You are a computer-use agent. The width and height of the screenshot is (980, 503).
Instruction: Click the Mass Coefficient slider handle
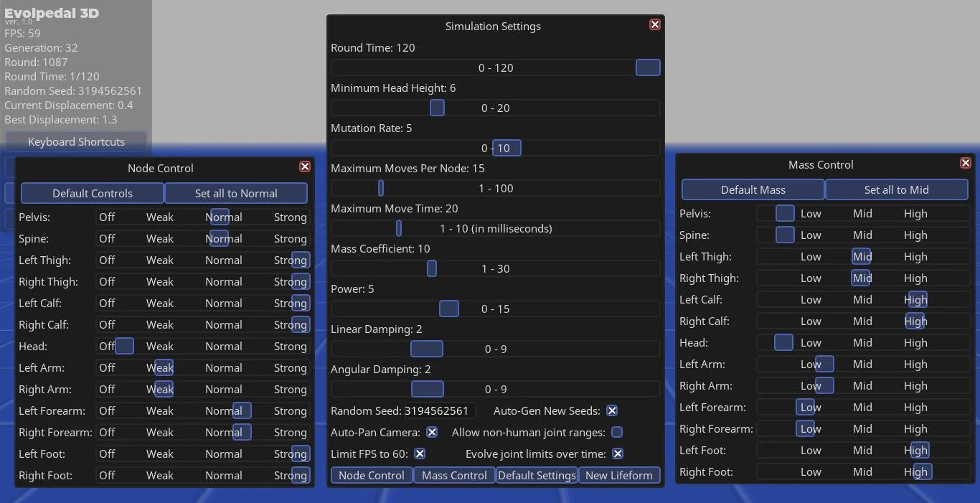[432, 268]
